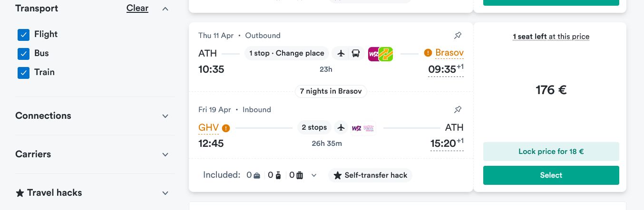Click the orange warning icon beside Brasov
644x210 pixels.
coord(428,53)
